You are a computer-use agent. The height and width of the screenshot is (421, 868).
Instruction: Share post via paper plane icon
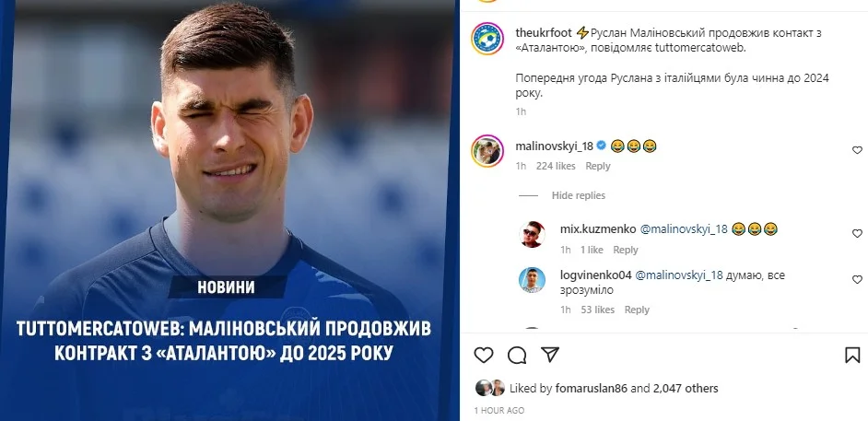click(x=550, y=355)
